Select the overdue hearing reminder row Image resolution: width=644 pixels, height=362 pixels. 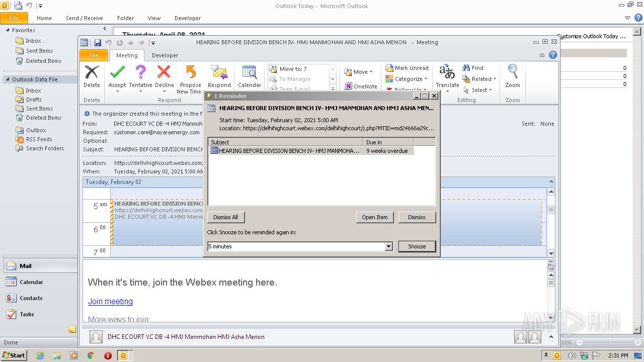pyautogui.click(x=311, y=151)
